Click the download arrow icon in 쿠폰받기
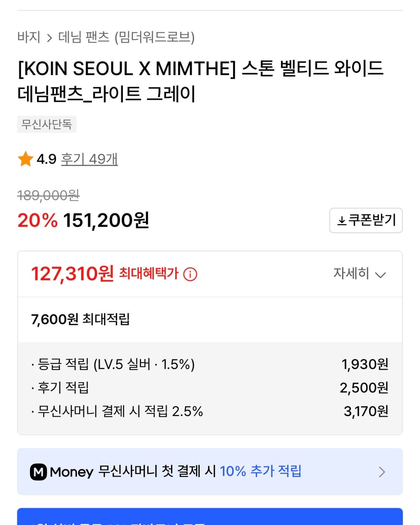Image resolution: width=420 pixels, height=525 pixels. point(341,221)
